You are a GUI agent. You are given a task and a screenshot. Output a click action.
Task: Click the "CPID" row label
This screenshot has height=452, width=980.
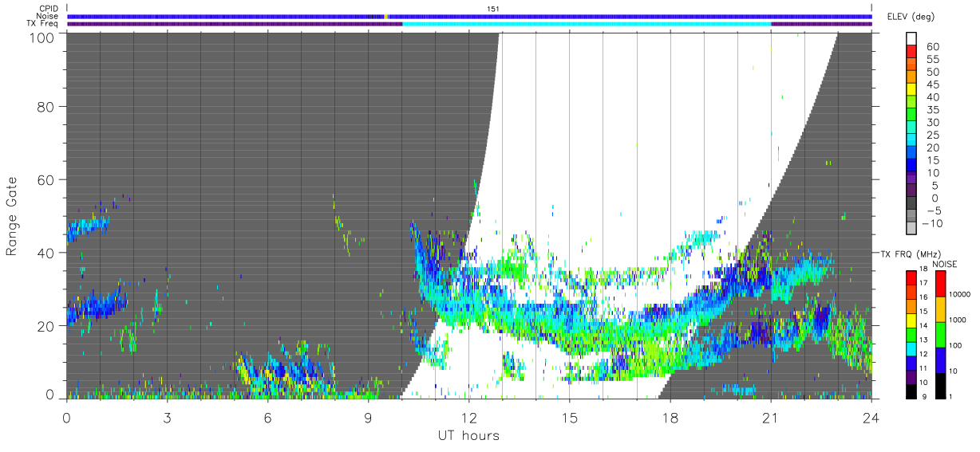point(48,8)
